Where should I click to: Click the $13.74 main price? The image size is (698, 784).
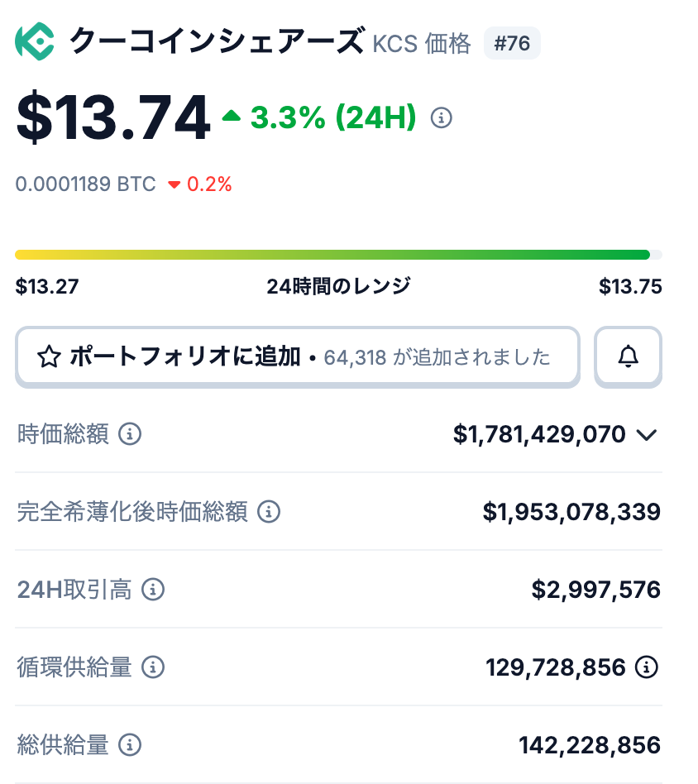113,118
